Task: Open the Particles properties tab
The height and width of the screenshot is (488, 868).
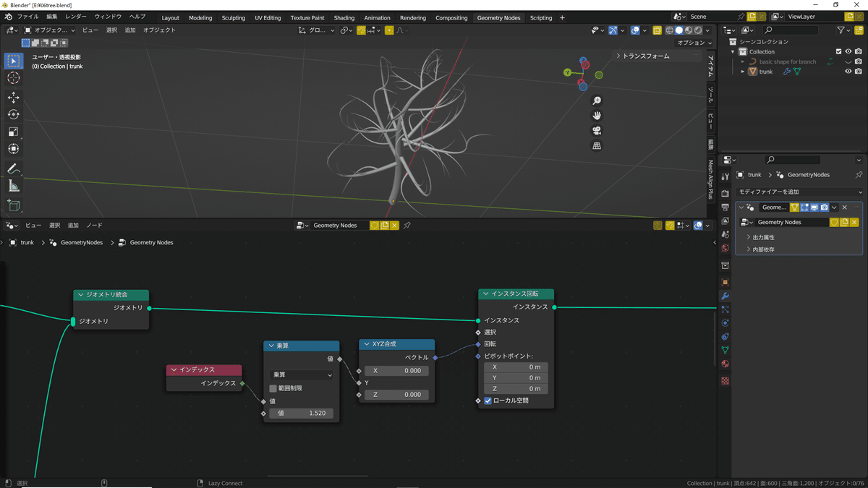Action: click(725, 309)
